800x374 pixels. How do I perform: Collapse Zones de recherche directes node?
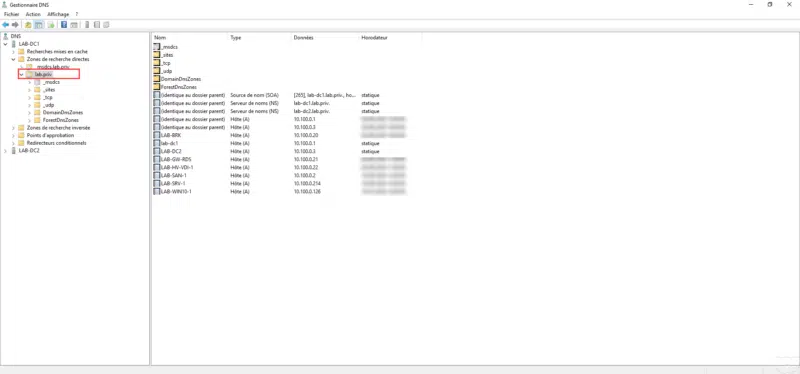point(14,59)
